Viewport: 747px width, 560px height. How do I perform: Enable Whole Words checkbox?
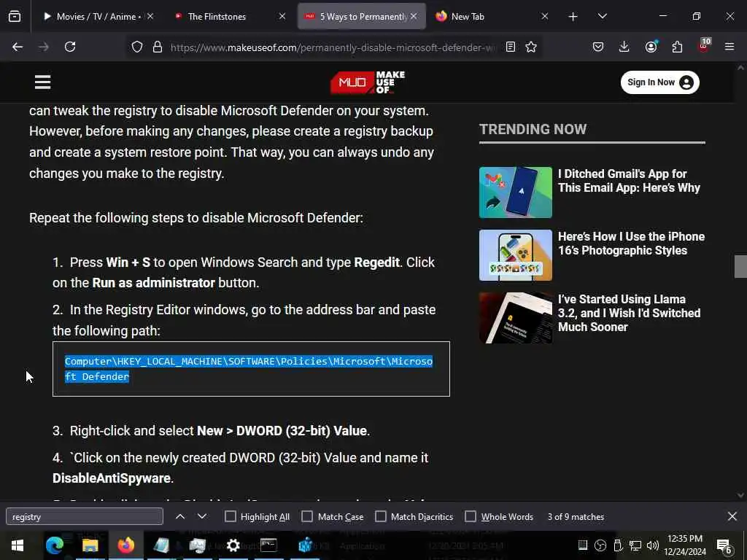(471, 516)
